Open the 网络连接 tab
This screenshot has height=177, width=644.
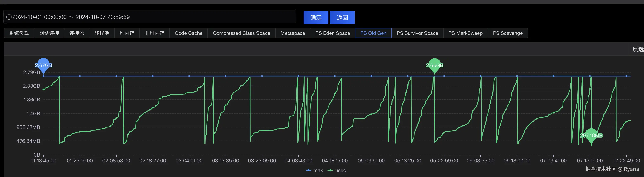coord(49,33)
